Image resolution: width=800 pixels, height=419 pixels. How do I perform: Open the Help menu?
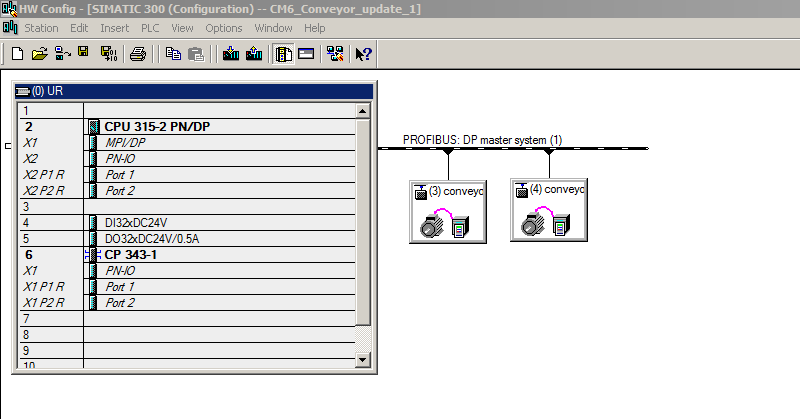coord(314,28)
